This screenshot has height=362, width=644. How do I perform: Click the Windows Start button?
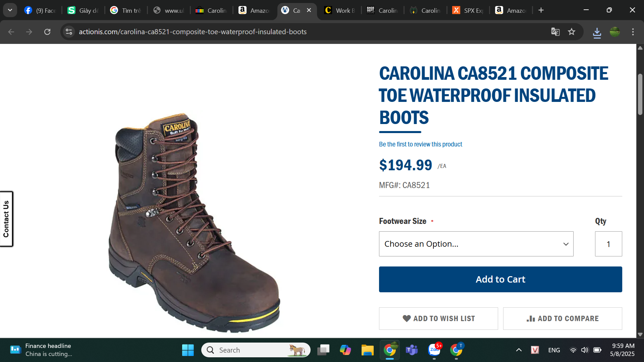click(x=188, y=350)
